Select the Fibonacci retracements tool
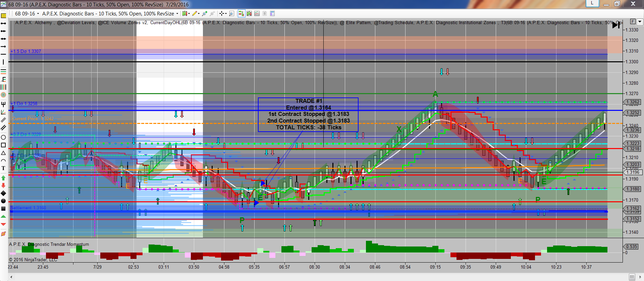 3,71
